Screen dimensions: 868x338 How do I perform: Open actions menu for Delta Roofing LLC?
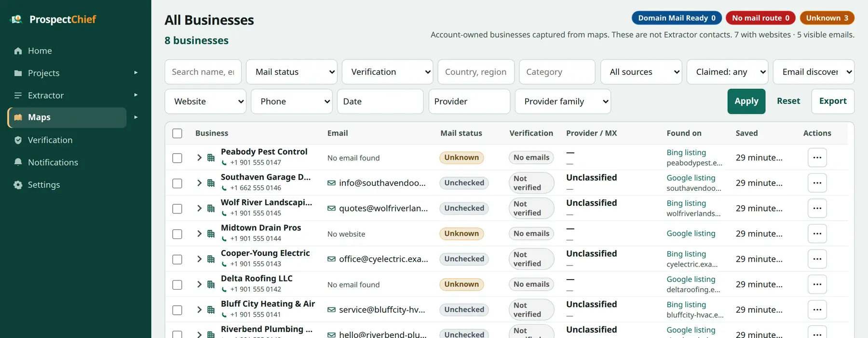click(817, 284)
